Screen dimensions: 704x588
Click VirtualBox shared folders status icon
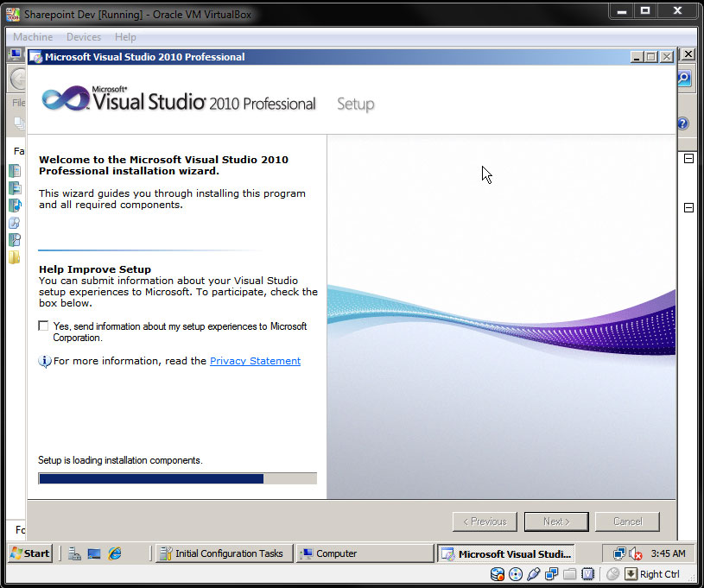tap(569, 574)
